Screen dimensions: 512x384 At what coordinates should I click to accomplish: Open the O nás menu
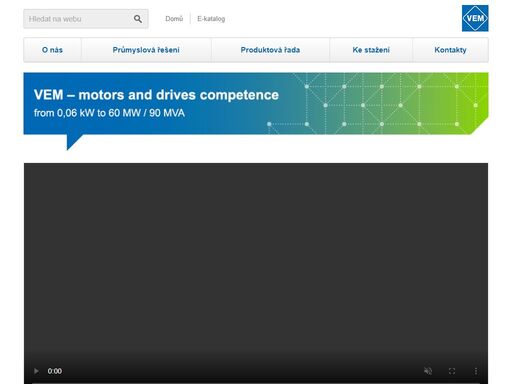52,50
